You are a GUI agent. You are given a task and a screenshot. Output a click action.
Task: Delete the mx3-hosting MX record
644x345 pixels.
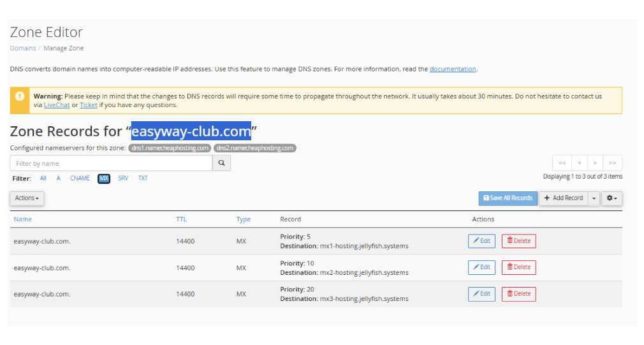(519, 294)
